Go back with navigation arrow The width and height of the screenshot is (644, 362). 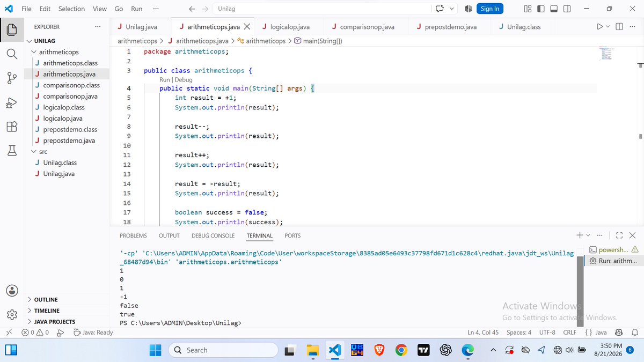tap(192, 9)
